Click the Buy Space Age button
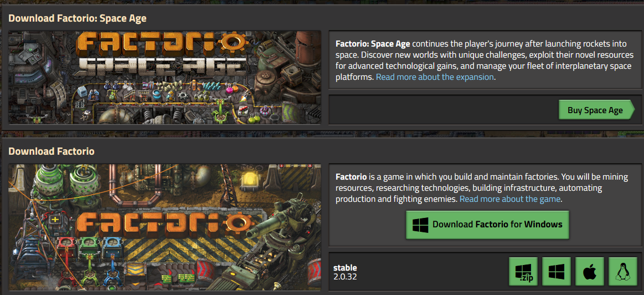 (x=596, y=110)
